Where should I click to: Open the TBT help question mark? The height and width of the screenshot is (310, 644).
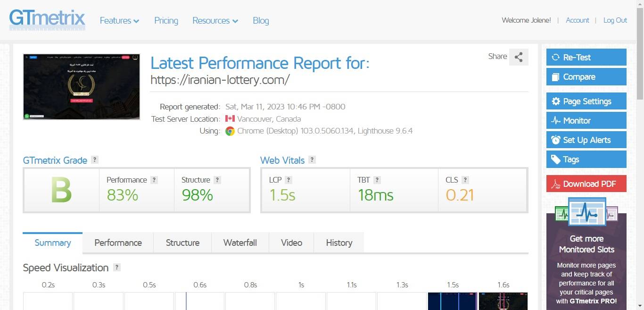pos(377,180)
